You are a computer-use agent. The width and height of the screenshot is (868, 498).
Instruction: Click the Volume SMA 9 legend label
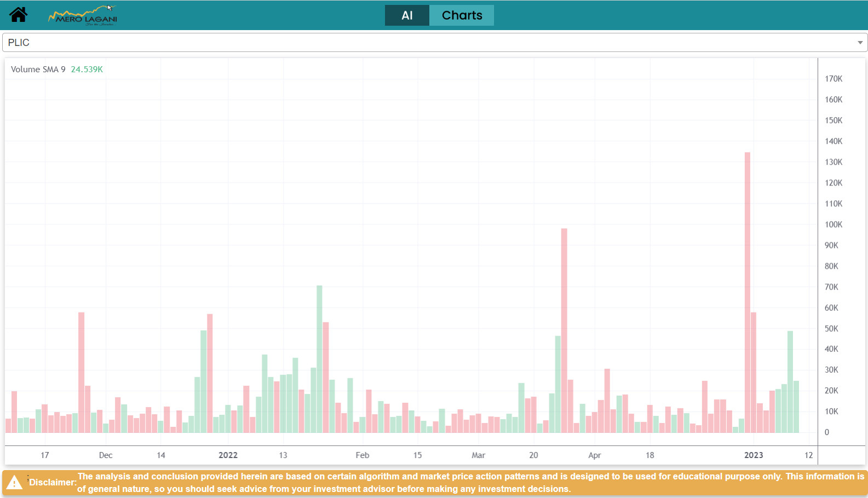(38, 70)
